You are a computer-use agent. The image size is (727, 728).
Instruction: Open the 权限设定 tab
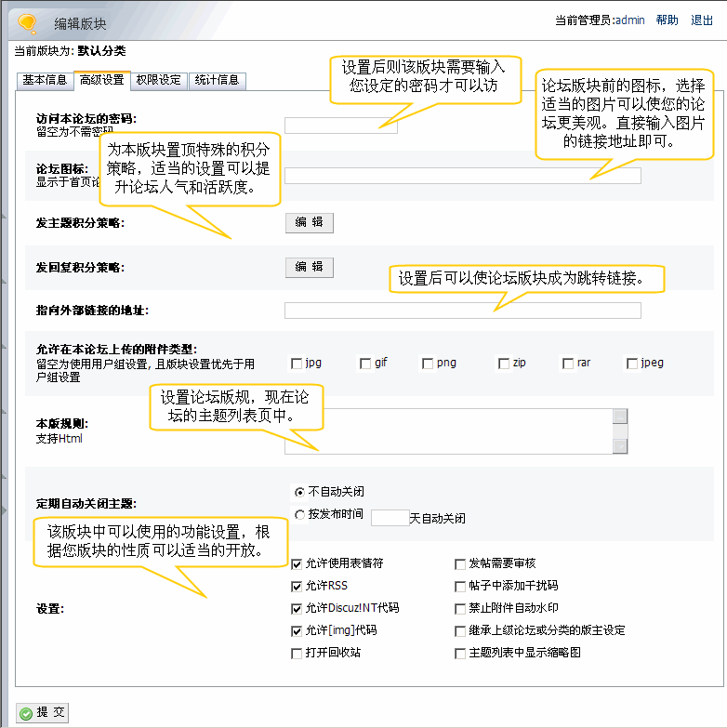point(158,80)
